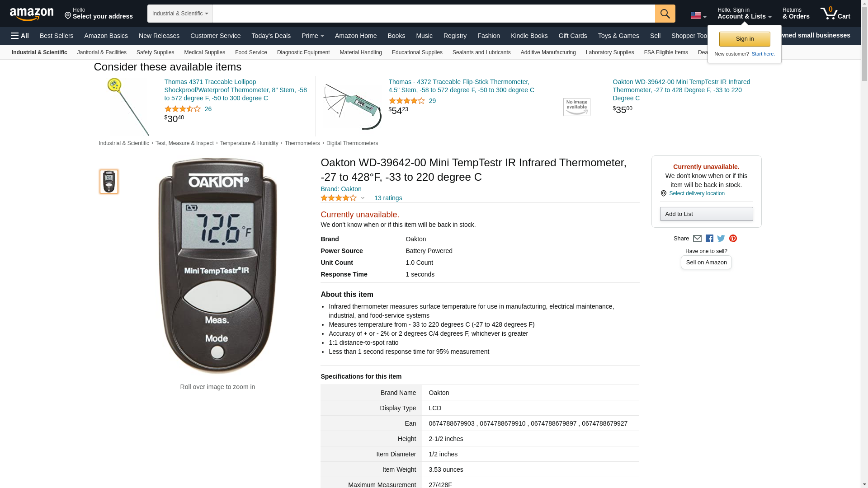Expand the Industrial & Scientific search category dropdown
Viewport: 868px width, 488px height.
pyautogui.click(x=180, y=14)
